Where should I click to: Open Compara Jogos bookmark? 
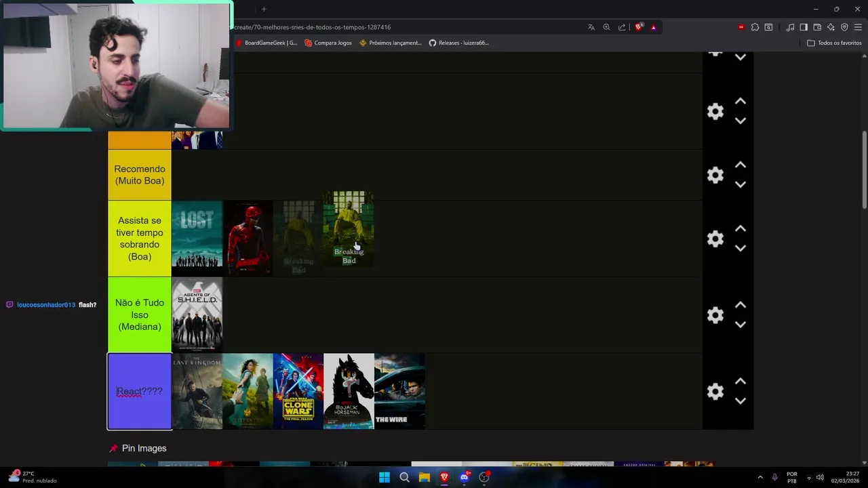[x=328, y=43]
